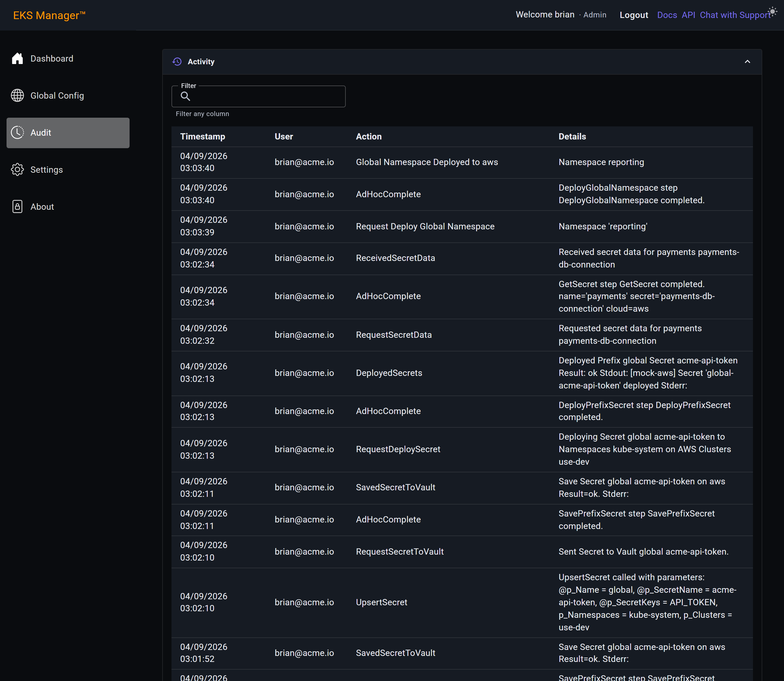This screenshot has height=681, width=784.
Task: Click 'Deploying Secret global acme-api-token' details
Action: click(x=645, y=449)
